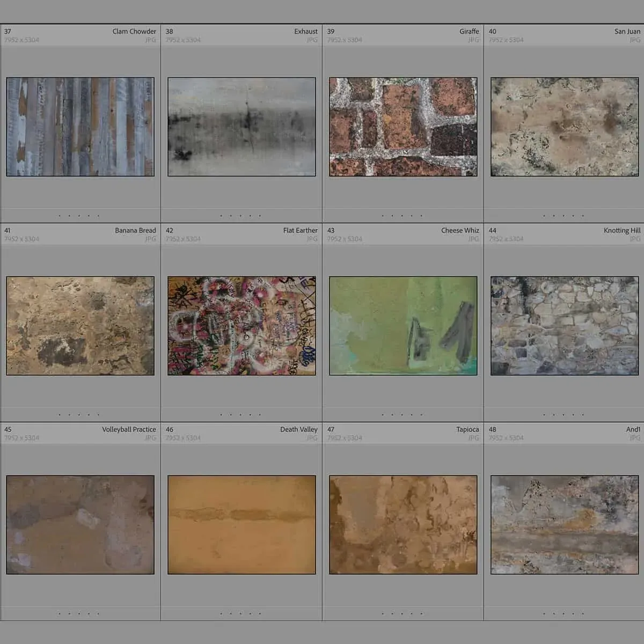Select the San Juan texture thumbnail

point(565,127)
